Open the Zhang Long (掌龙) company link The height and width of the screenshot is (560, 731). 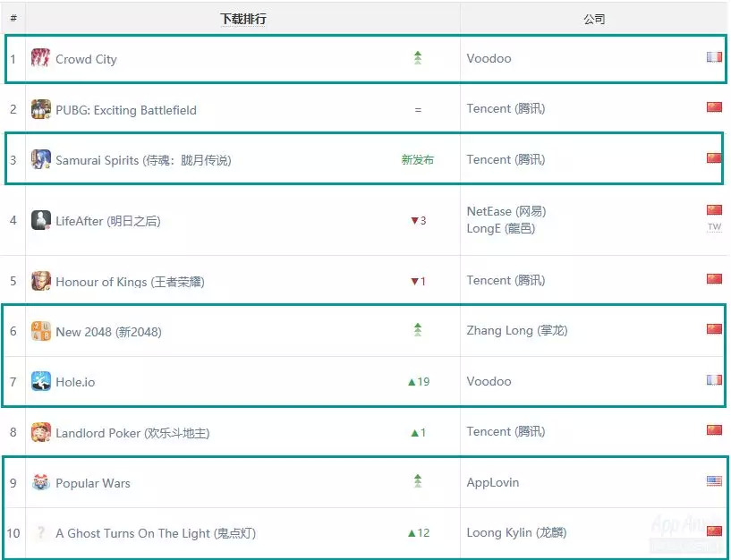pos(517,331)
